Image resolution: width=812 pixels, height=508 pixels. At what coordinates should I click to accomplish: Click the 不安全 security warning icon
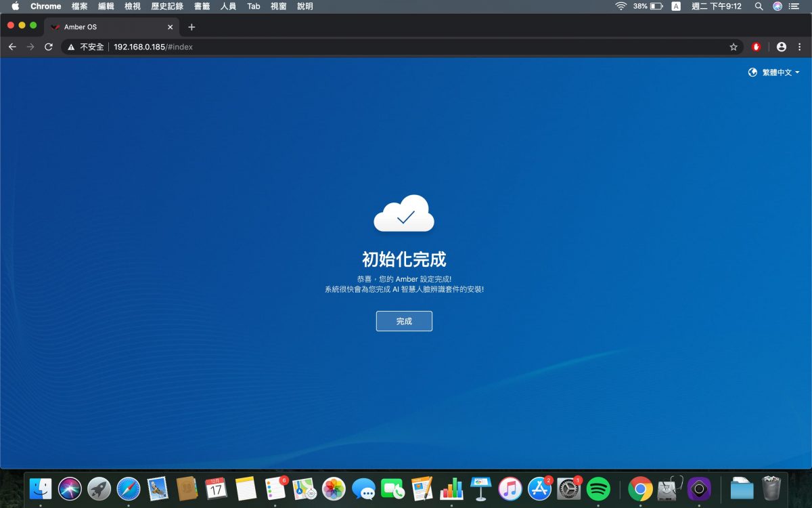click(71, 47)
